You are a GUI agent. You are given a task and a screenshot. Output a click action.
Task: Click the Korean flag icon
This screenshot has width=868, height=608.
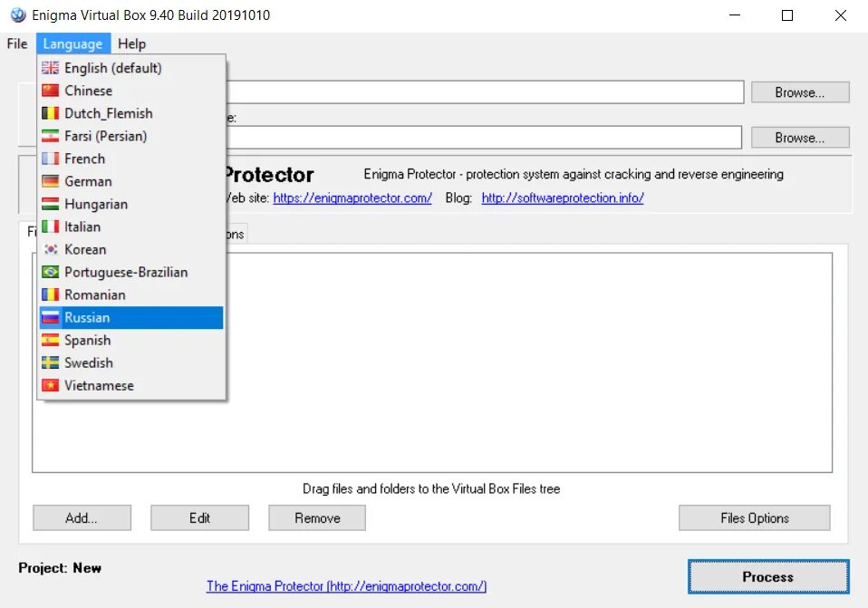(x=50, y=249)
